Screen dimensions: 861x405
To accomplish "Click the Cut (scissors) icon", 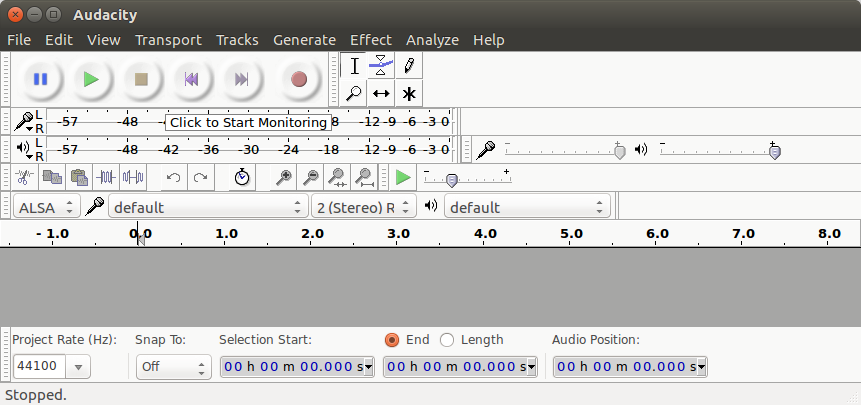I will click(x=24, y=177).
